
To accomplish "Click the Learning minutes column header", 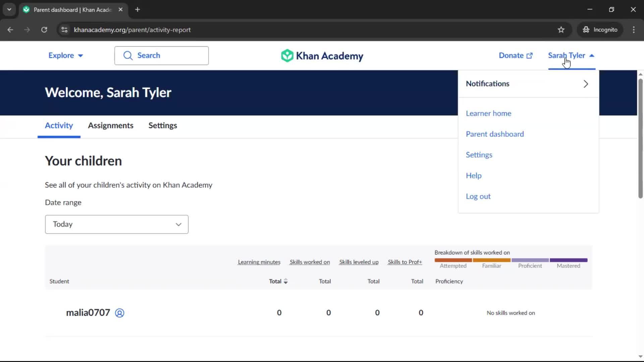I will click(259, 262).
